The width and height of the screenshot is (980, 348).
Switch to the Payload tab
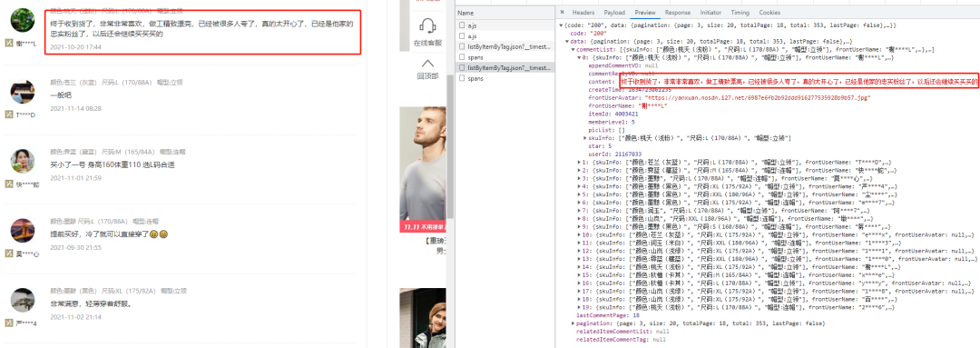point(613,13)
